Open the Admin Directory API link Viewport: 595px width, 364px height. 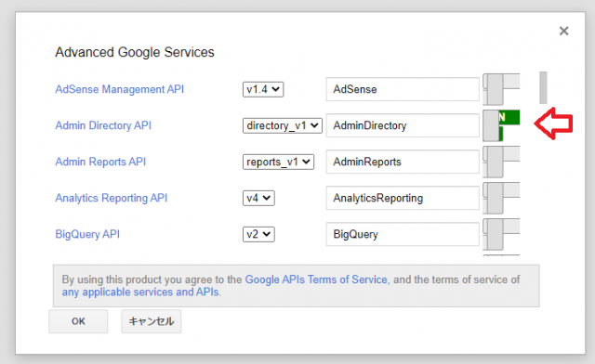point(103,125)
